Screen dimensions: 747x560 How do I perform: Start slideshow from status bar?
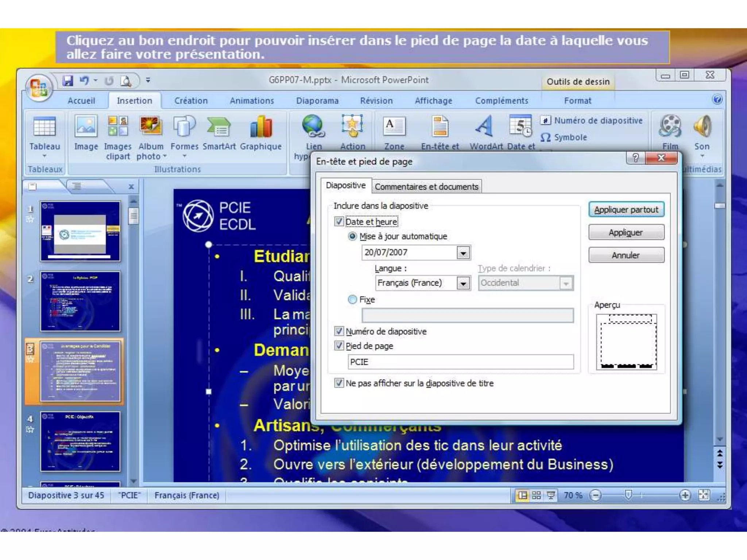pos(551,495)
